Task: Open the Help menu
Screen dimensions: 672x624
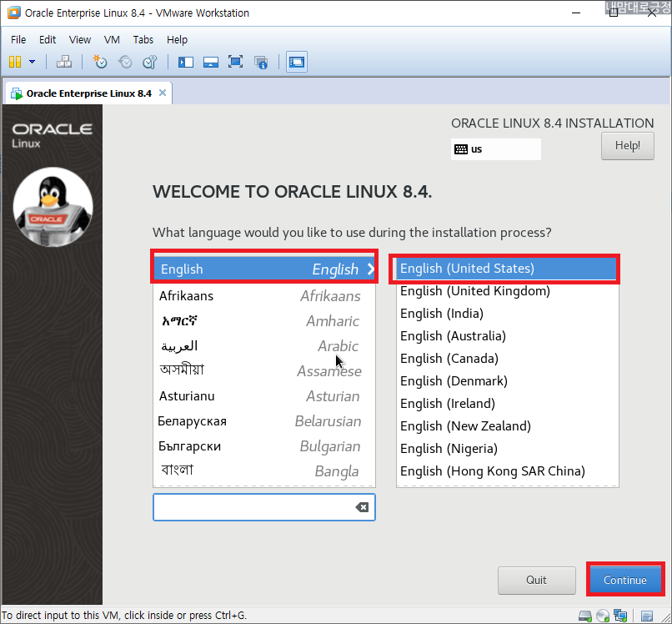Action: tap(177, 40)
